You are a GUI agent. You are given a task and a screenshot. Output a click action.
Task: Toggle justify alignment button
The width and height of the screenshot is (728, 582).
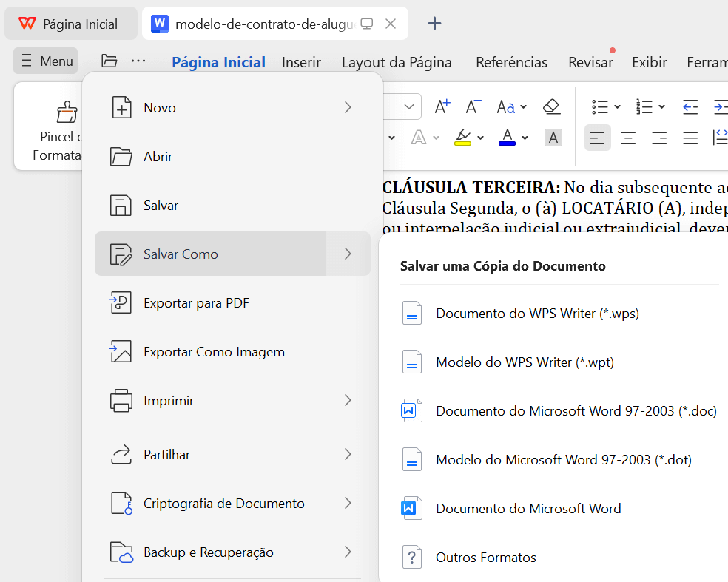click(x=690, y=138)
